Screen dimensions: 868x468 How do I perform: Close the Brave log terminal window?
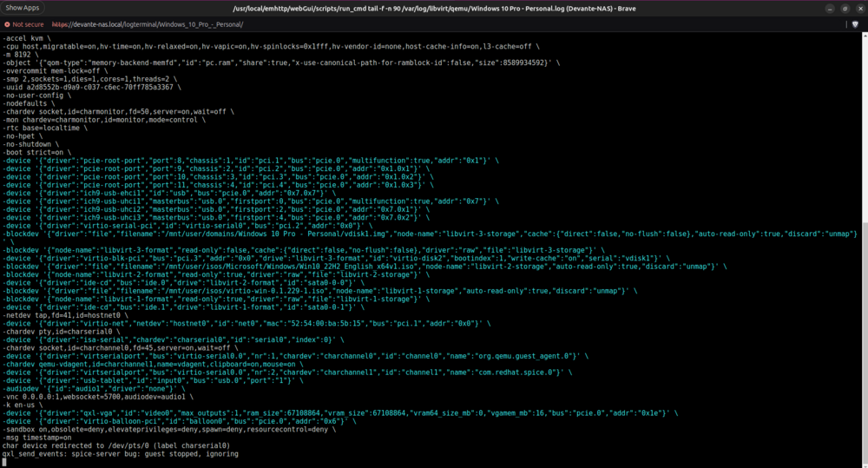point(860,9)
